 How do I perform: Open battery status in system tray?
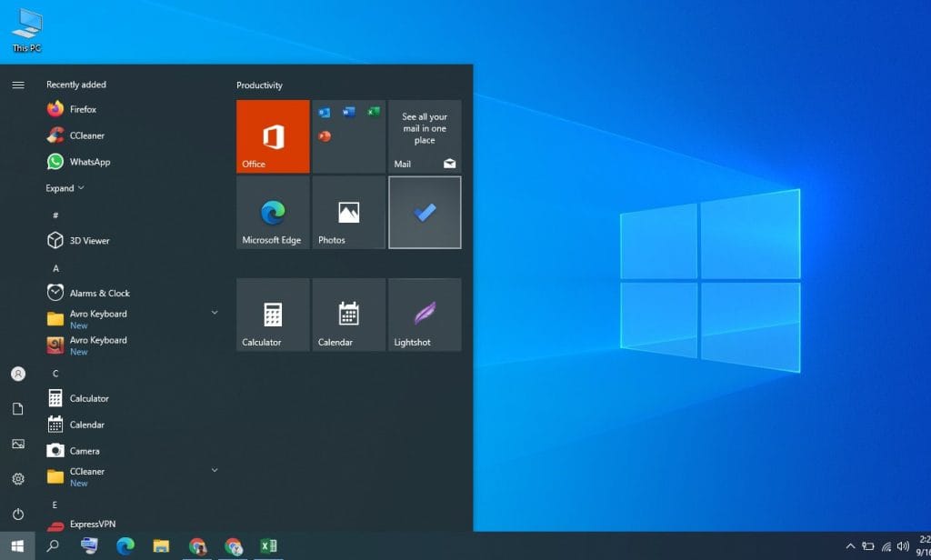pos(868,546)
